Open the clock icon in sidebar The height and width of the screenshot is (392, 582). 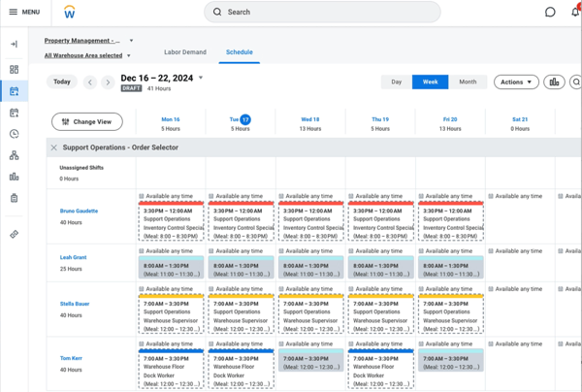(x=14, y=134)
